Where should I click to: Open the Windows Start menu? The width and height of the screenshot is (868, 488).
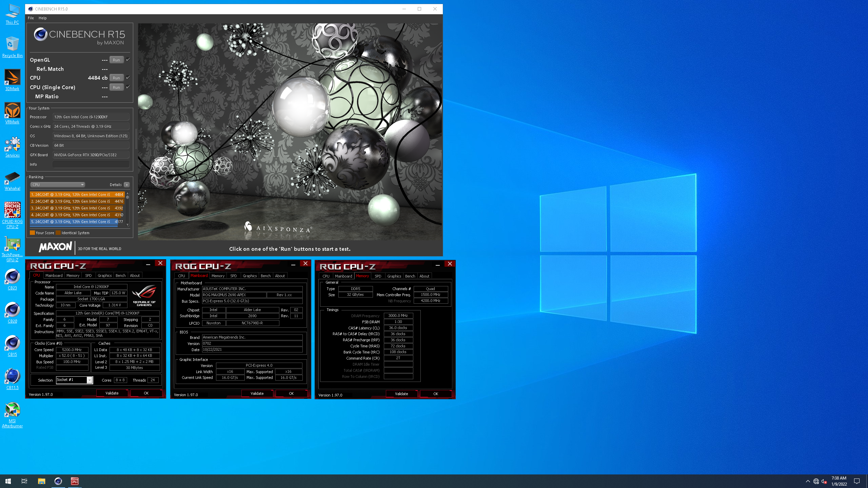pyautogui.click(x=8, y=481)
